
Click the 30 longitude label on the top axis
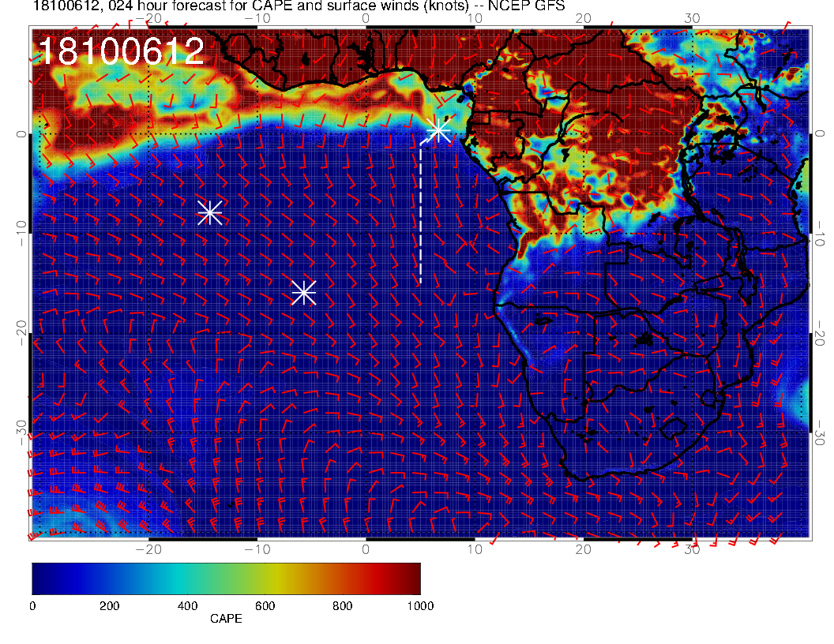693,17
